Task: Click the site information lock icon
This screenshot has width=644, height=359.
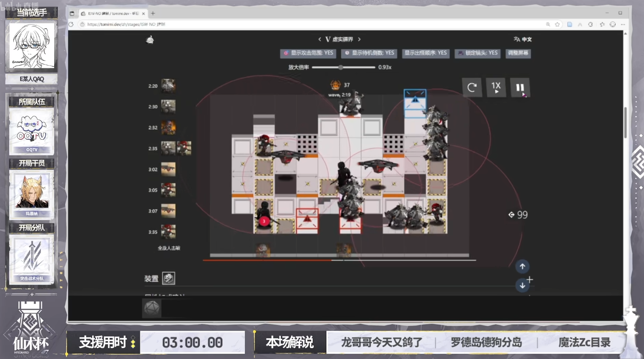Action: [x=82, y=24]
